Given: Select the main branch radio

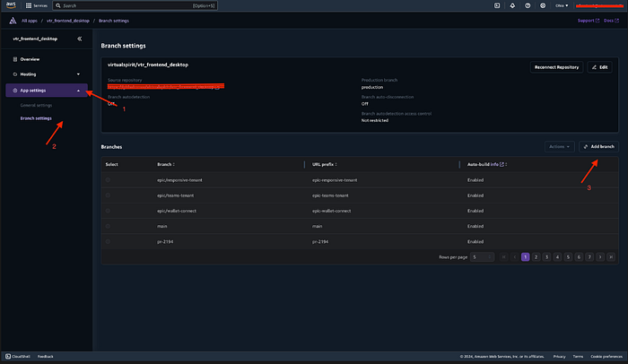Looking at the screenshot, I should [108, 226].
